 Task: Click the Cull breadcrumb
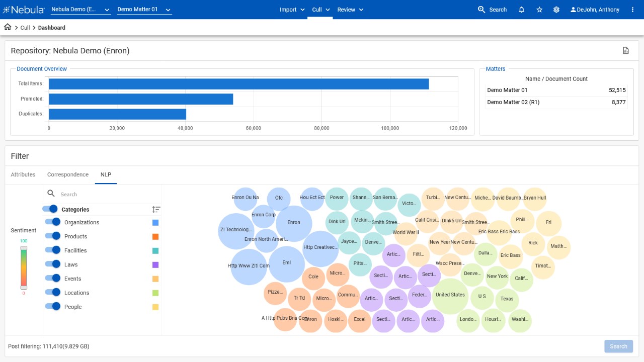25,28
